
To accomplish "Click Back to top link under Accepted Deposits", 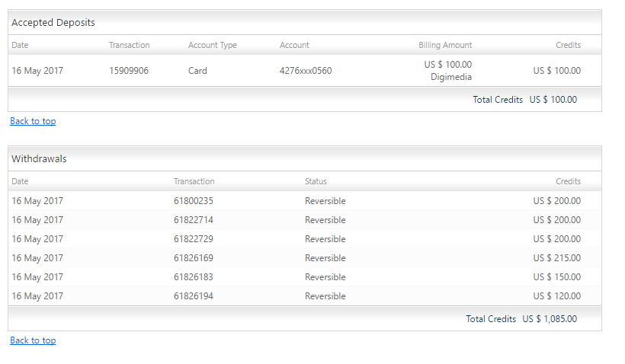I will [33, 121].
